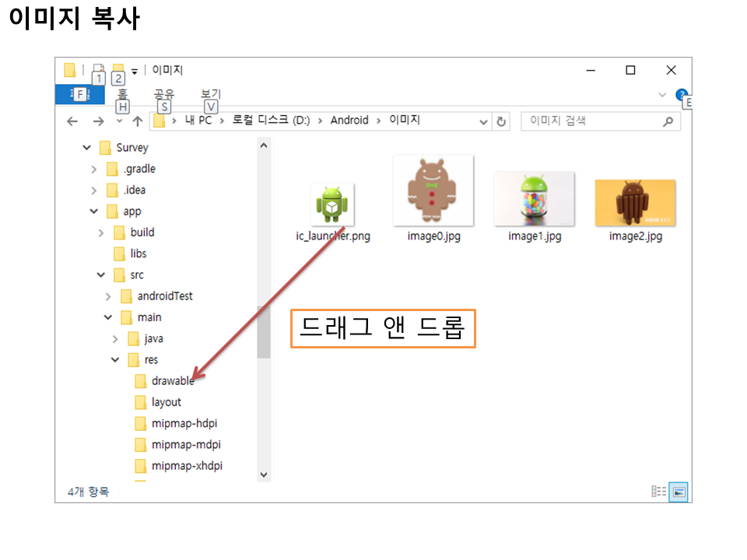The height and width of the screenshot is (560, 747).
Task: Open the address bar history dropdown
Action: 483,121
